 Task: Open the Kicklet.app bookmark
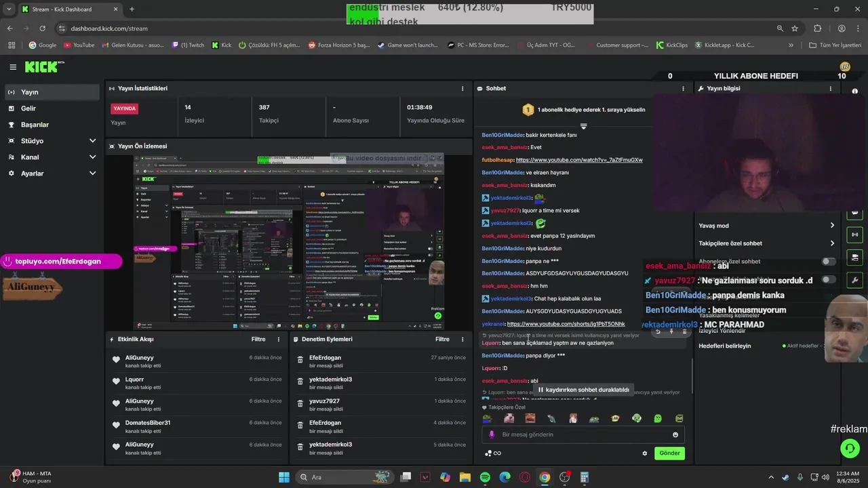point(724,45)
